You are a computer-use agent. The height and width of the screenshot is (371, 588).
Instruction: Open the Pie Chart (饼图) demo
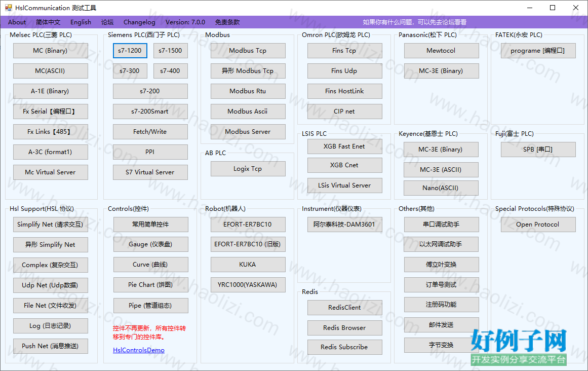coord(151,285)
